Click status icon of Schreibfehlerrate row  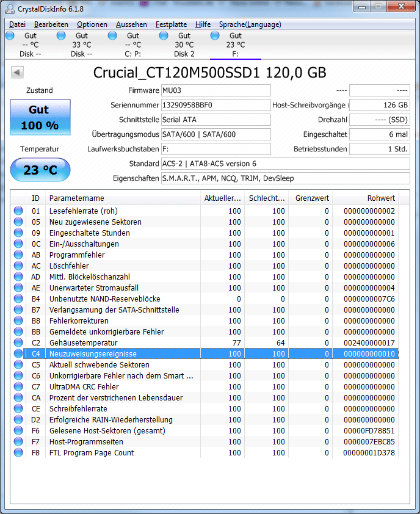pos(18,408)
